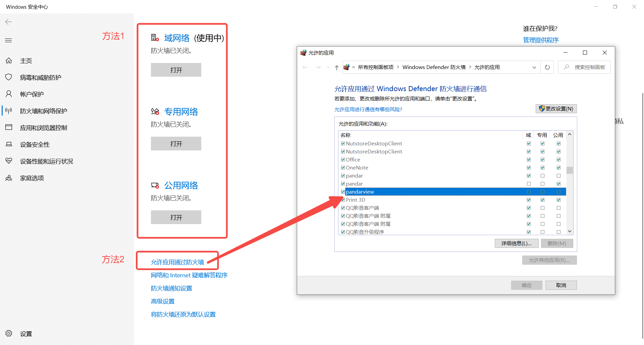Toggle the pandarview app checkbox

coord(343,192)
